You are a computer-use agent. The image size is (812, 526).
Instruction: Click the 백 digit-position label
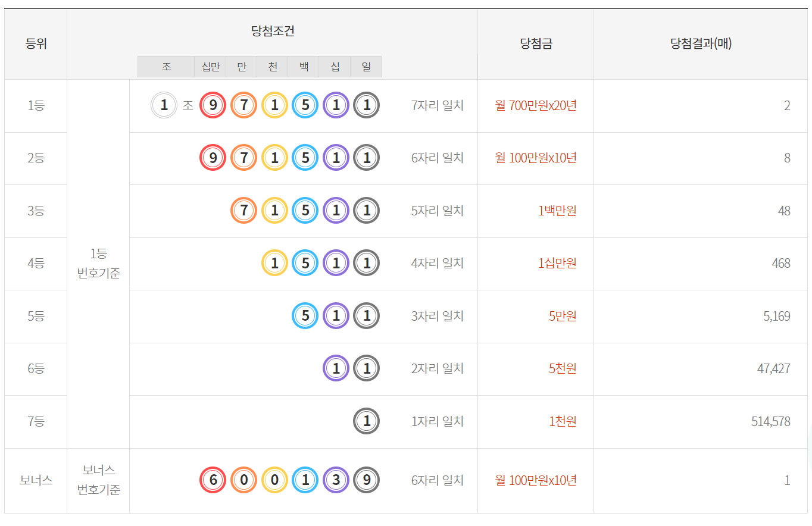[304, 67]
